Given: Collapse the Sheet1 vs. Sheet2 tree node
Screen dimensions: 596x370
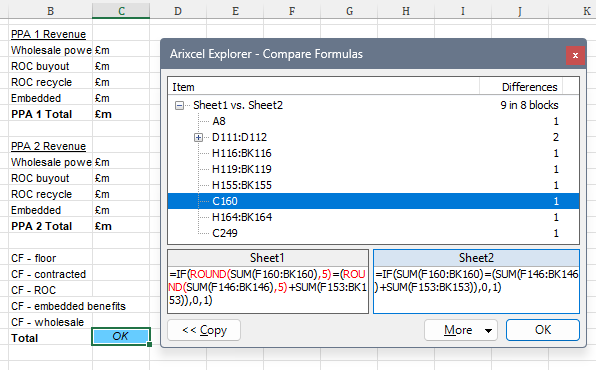Looking at the screenshot, I should coord(179,105).
